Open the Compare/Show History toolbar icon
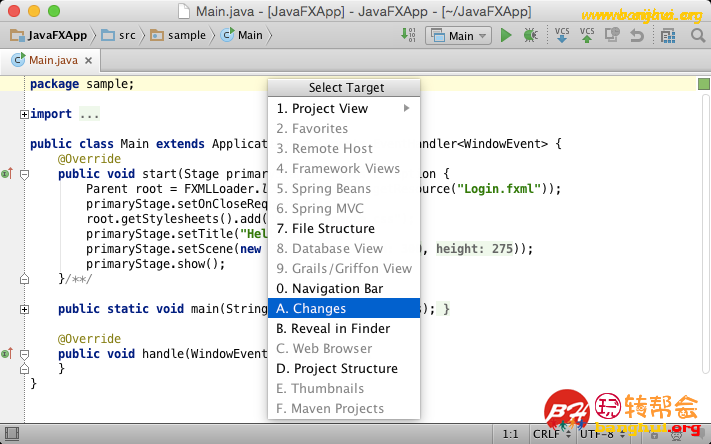Image resolution: width=711 pixels, height=444 pixels. [x=612, y=35]
